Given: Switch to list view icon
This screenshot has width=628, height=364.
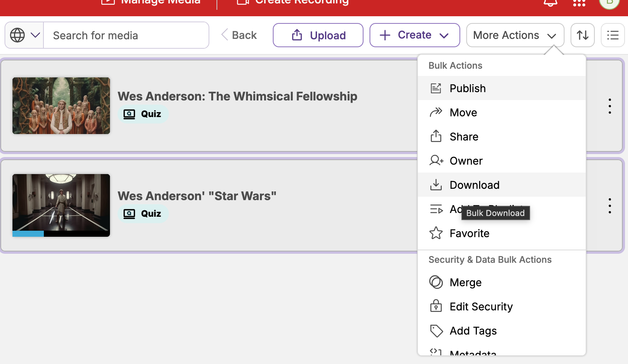Looking at the screenshot, I should click(x=613, y=35).
